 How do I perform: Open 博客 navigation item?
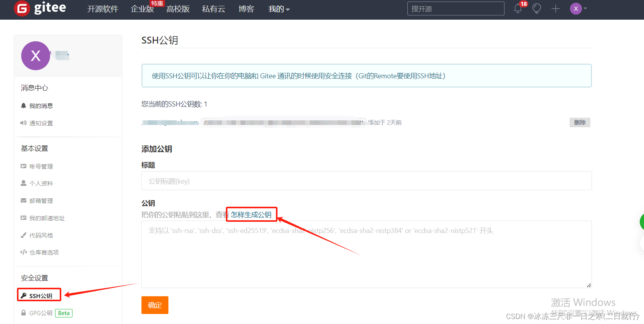[246, 9]
